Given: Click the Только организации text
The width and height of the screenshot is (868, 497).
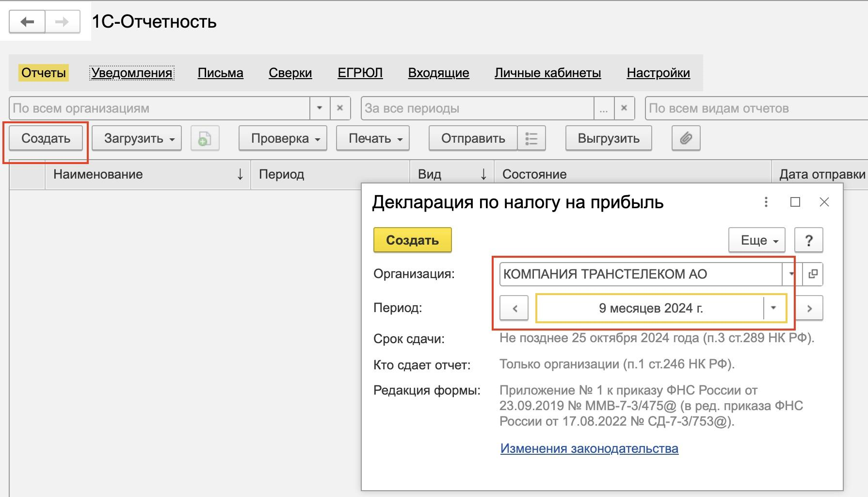Looking at the screenshot, I should coord(617,364).
